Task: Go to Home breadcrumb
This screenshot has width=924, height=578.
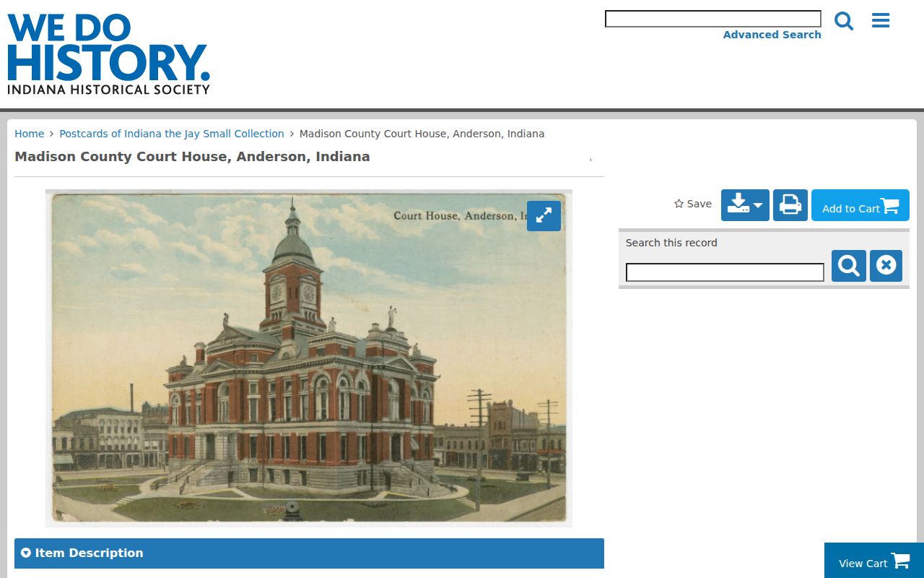Action: (x=30, y=134)
